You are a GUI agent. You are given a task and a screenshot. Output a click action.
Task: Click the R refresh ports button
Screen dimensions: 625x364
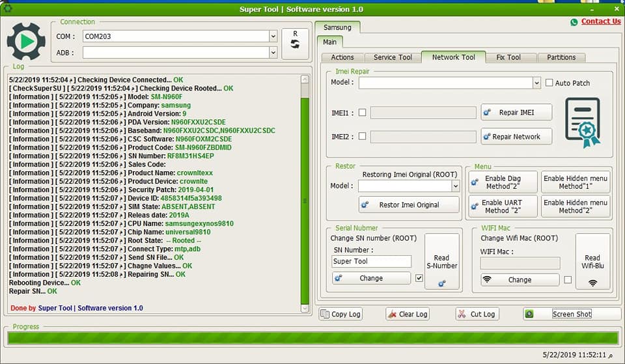click(x=295, y=44)
